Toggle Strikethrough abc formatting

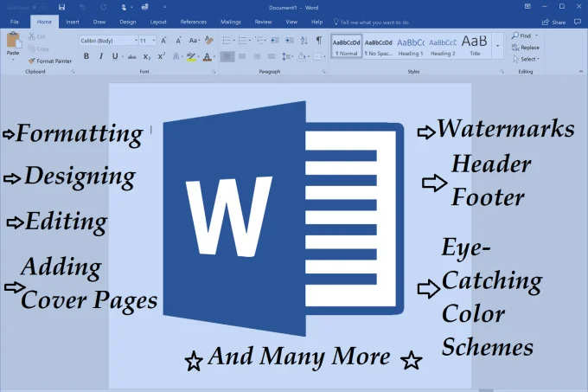click(131, 57)
